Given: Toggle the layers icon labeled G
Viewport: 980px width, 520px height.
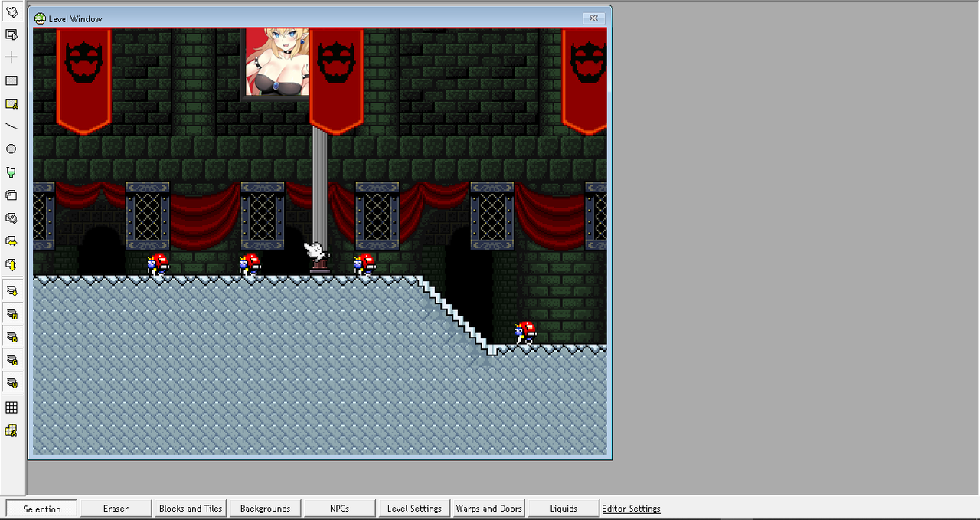Looking at the screenshot, I should coord(11,360).
